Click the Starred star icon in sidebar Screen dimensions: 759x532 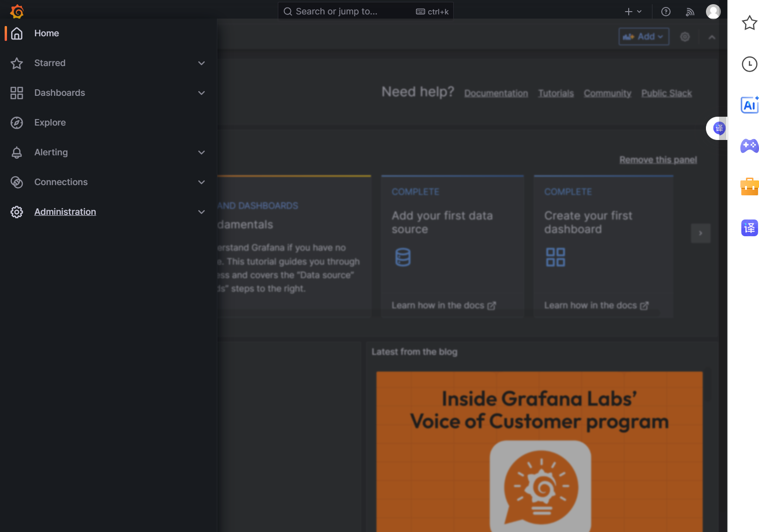tap(17, 63)
